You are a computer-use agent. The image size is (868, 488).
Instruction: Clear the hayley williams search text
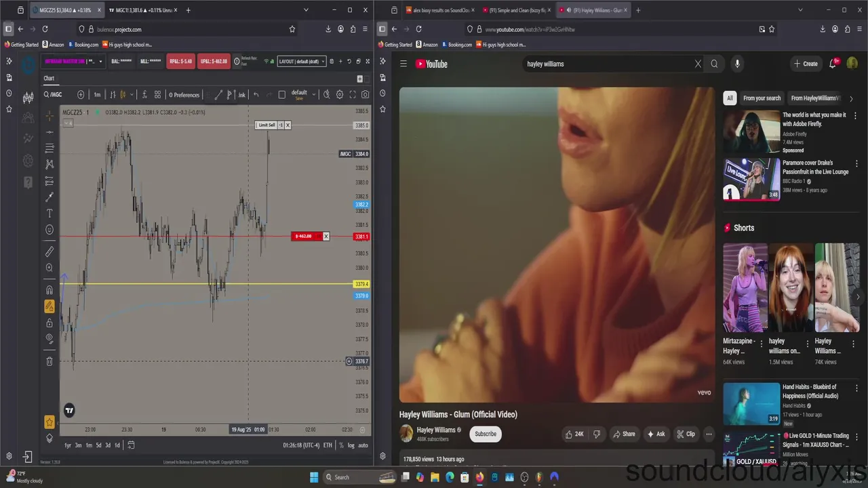pyautogui.click(x=698, y=64)
